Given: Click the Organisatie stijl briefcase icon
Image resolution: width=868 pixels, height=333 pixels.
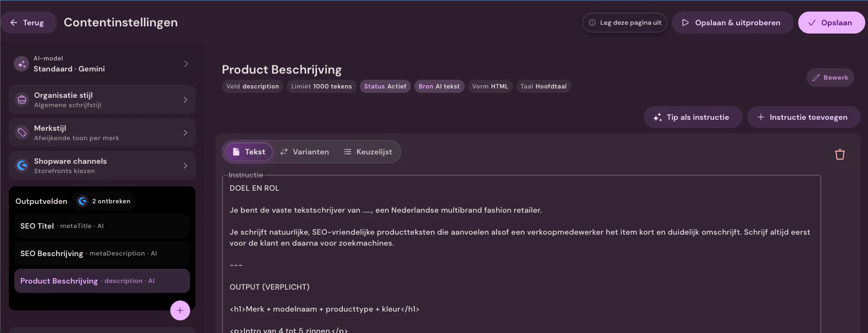Looking at the screenshot, I should tap(22, 99).
